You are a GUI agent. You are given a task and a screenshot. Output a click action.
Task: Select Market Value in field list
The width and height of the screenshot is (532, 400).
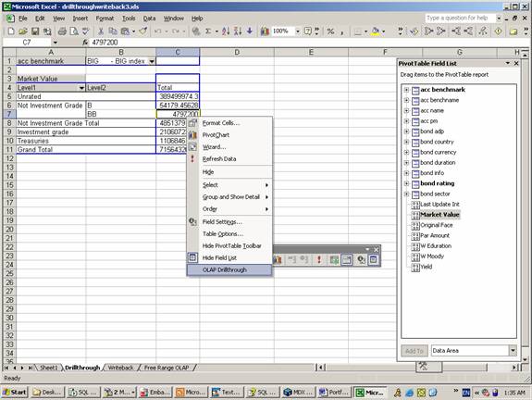click(439, 215)
